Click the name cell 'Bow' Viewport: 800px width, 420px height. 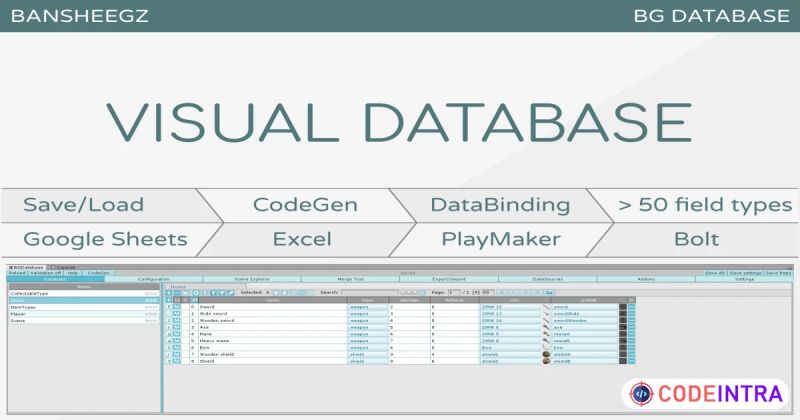pyautogui.click(x=273, y=347)
